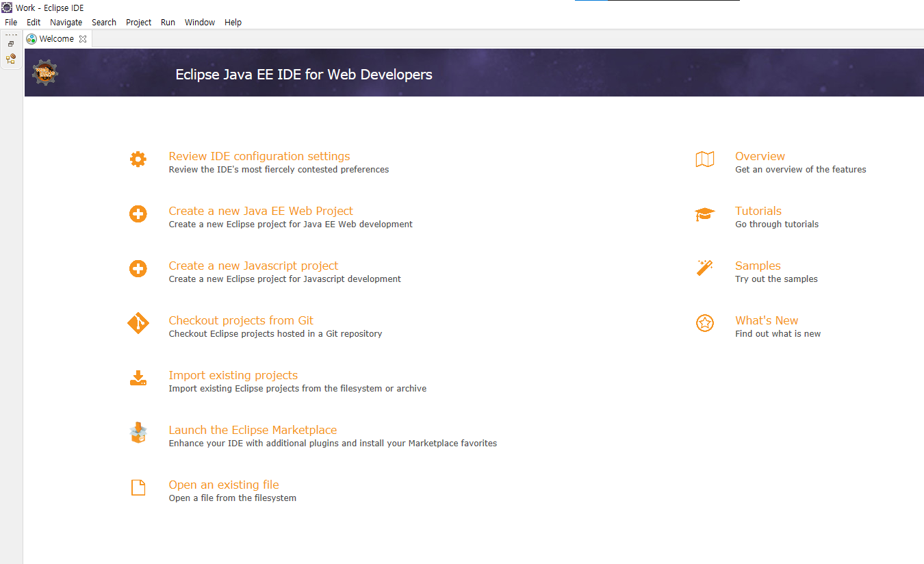Viewport: 924px width, 564px height.
Task: Click text "Go through tutorials"
Action: coord(777,225)
